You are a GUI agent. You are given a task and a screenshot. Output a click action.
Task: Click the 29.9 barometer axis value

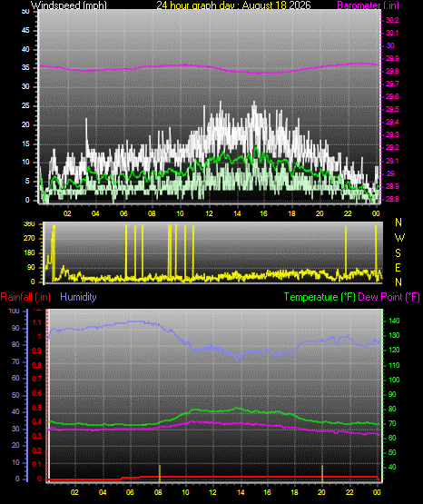(x=392, y=58)
